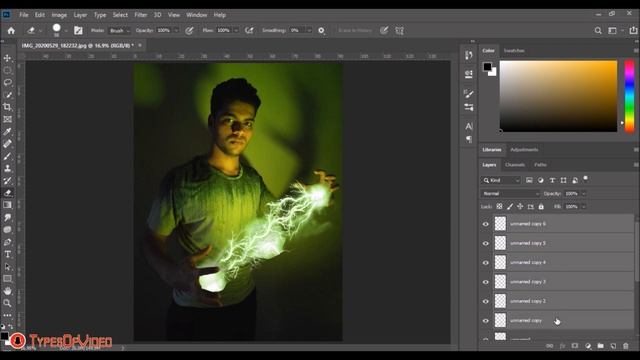Expand the layer Opacity slider arrow

(584, 193)
